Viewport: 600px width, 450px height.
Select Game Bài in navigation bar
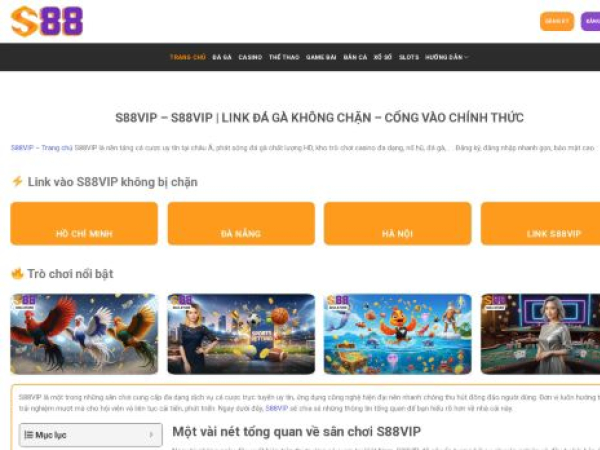tap(321, 57)
